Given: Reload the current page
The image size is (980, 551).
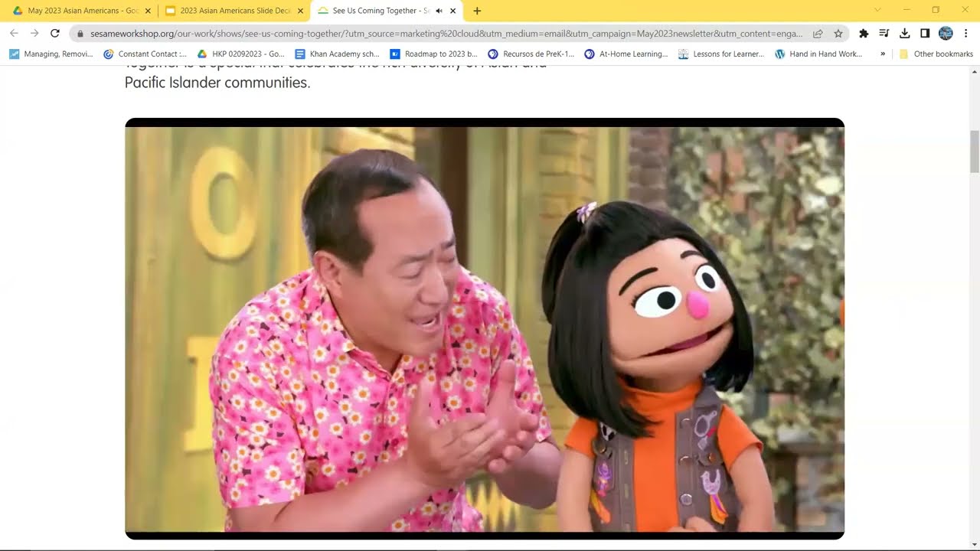Looking at the screenshot, I should coord(55,34).
